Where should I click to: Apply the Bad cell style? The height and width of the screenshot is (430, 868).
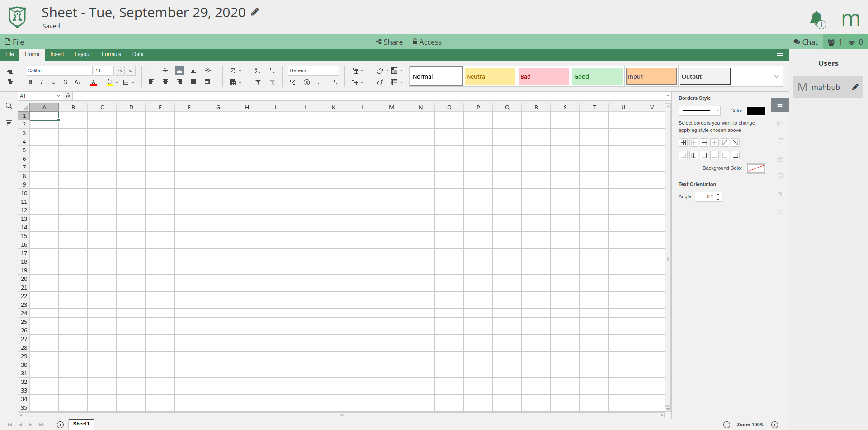click(543, 76)
